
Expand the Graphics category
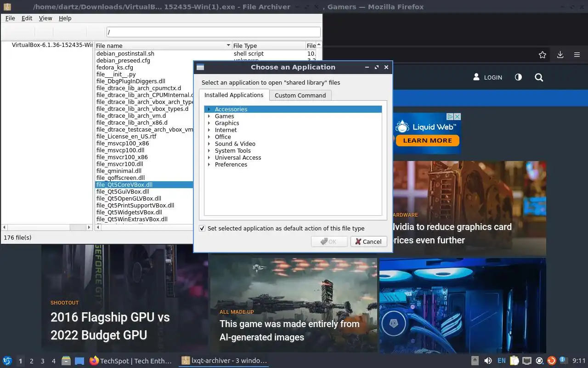[x=209, y=123]
